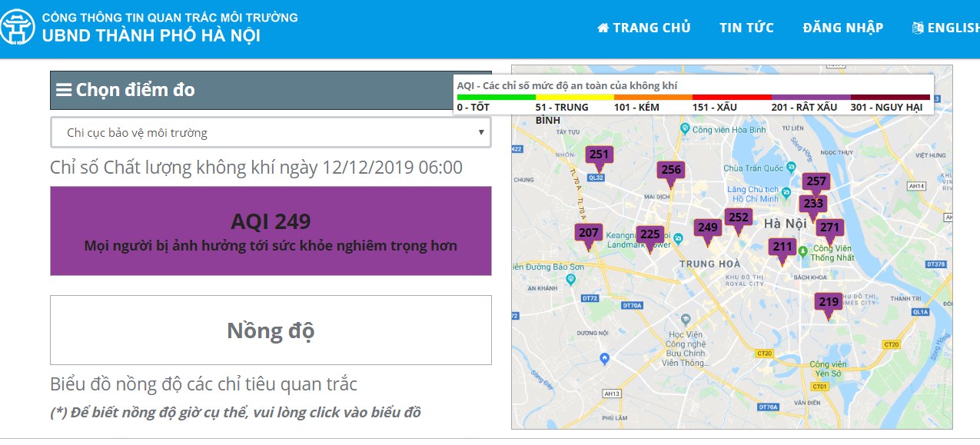Go to TRANG CHỦ home page

pyautogui.click(x=644, y=28)
